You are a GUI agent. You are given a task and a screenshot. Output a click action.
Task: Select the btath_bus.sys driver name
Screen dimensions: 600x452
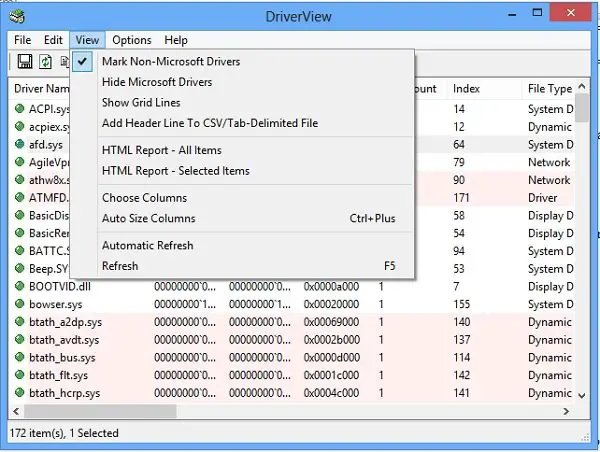[x=62, y=357]
